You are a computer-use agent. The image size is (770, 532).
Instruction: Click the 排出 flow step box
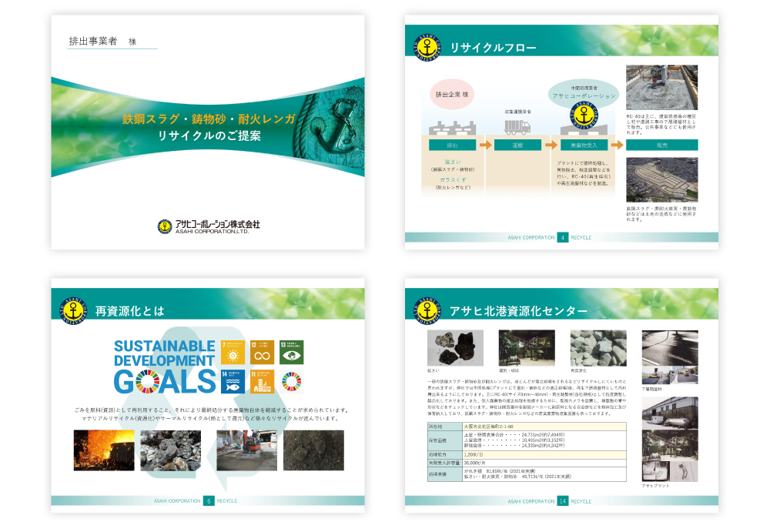coord(452,145)
